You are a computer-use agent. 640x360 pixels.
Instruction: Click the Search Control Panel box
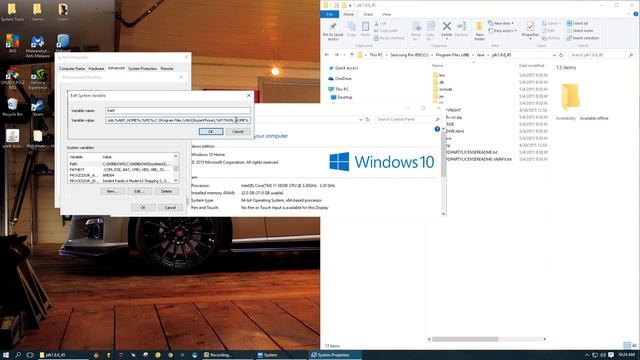tap(407, 119)
